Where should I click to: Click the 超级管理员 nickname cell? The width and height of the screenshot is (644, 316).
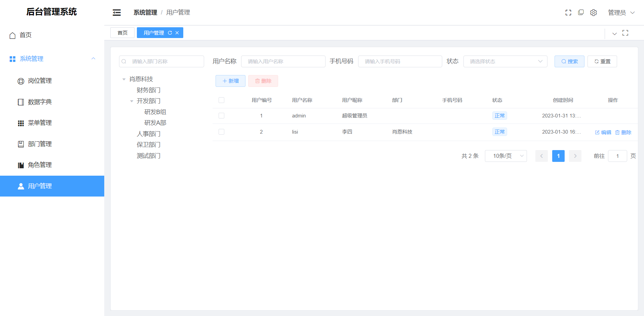click(354, 115)
